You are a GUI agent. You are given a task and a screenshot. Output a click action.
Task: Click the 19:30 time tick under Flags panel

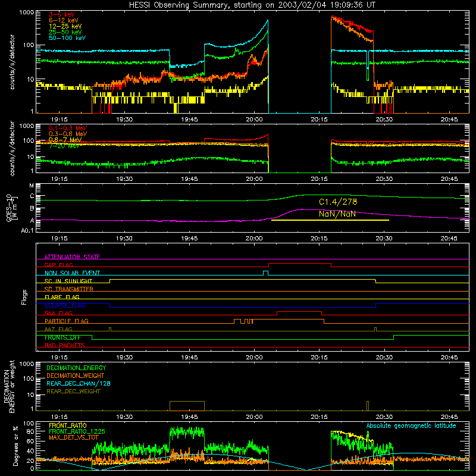tap(124, 358)
